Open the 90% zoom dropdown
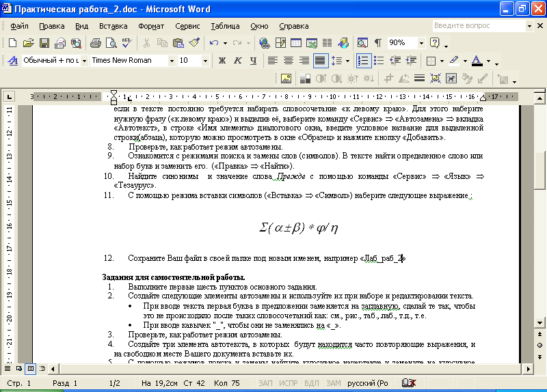The image size is (547, 392). [x=421, y=43]
